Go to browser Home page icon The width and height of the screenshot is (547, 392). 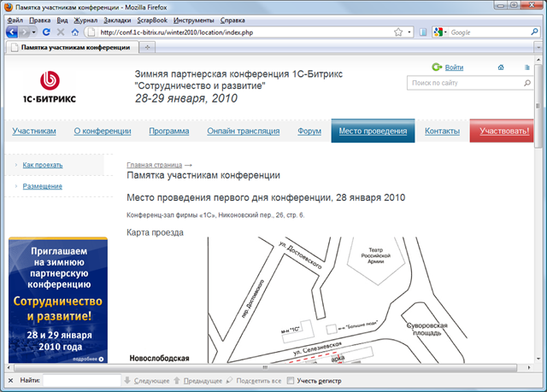pyautogui.click(x=74, y=32)
